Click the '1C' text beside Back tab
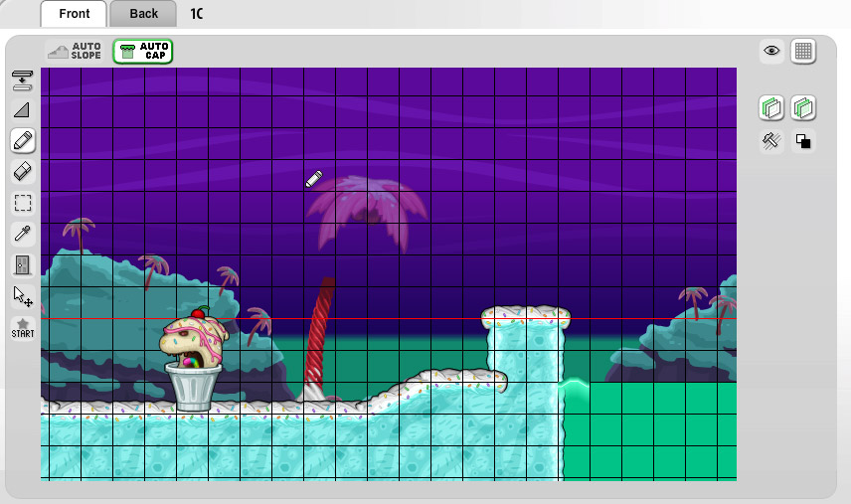851x504 pixels. tap(197, 14)
